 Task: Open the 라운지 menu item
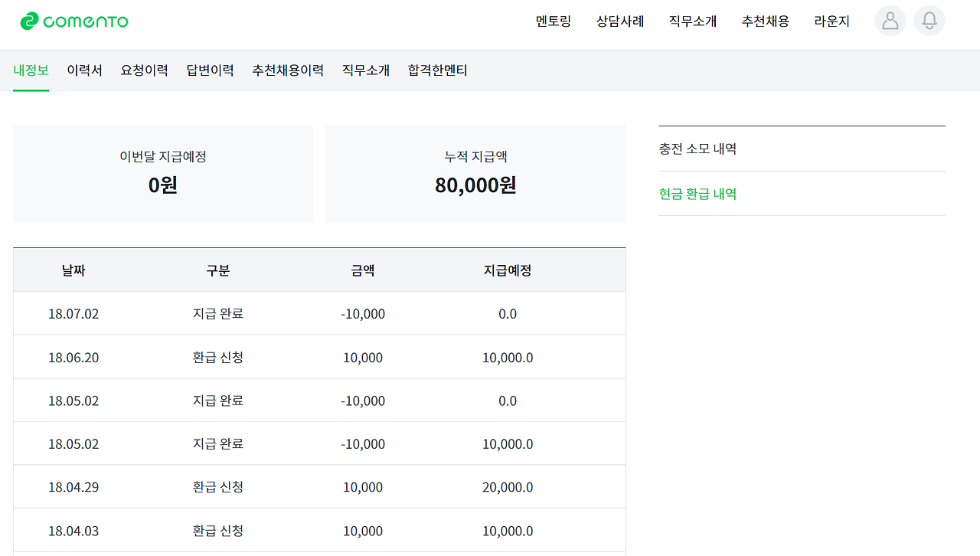click(831, 21)
